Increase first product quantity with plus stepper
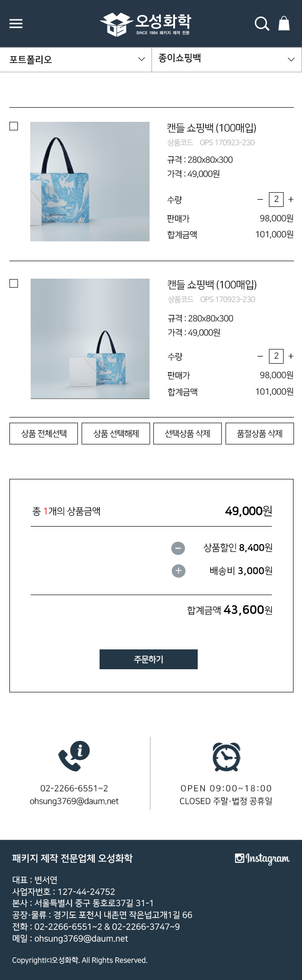The image size is (302, 980). click(291, 200)
